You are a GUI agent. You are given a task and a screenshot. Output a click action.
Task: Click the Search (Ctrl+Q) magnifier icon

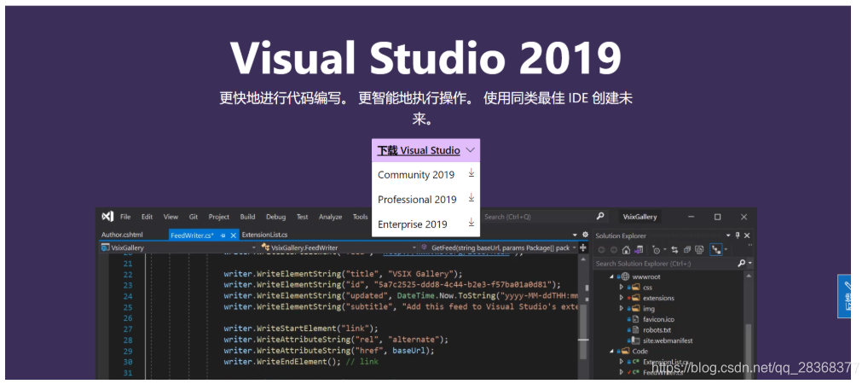point(599,216)
